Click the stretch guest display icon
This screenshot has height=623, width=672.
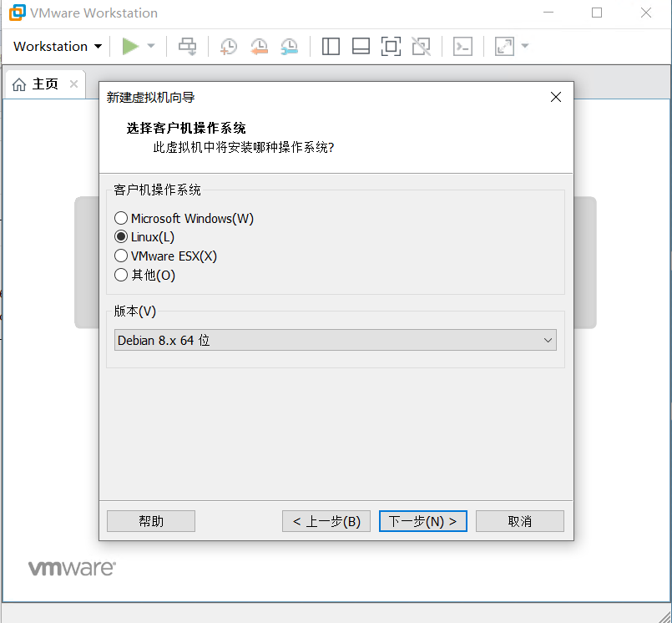click(x=504, y=46)
